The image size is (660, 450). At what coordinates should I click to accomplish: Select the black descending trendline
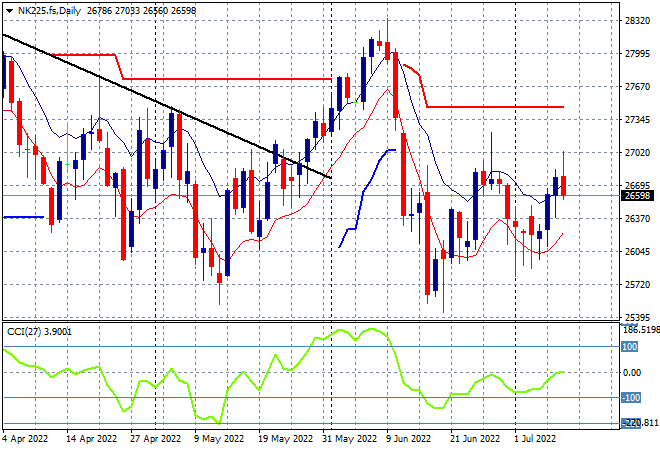[x=167, y=107]
